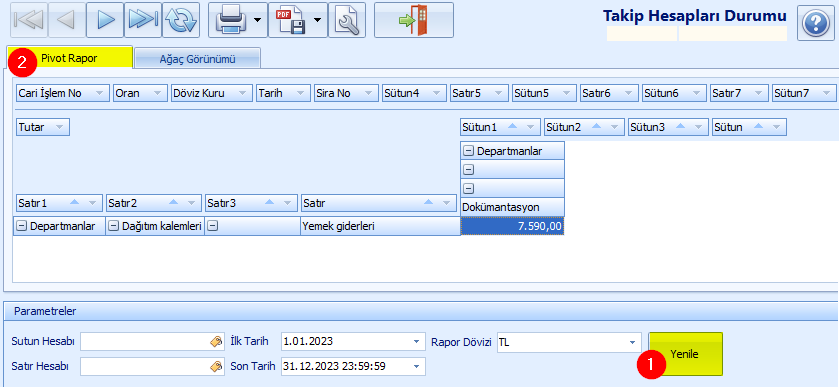Click the PDF save icon
This screenshot has width=839, height=387.
point(290,20)
